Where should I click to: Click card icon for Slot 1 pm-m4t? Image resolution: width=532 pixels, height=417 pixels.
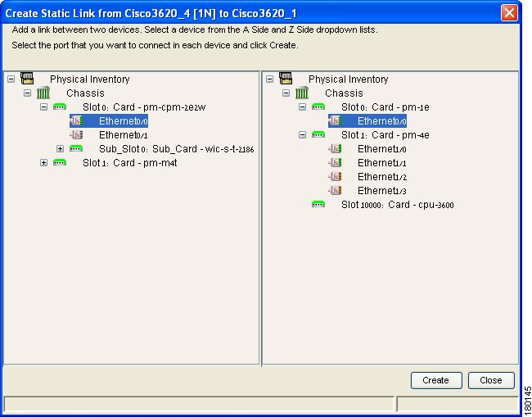pos(60,163)
